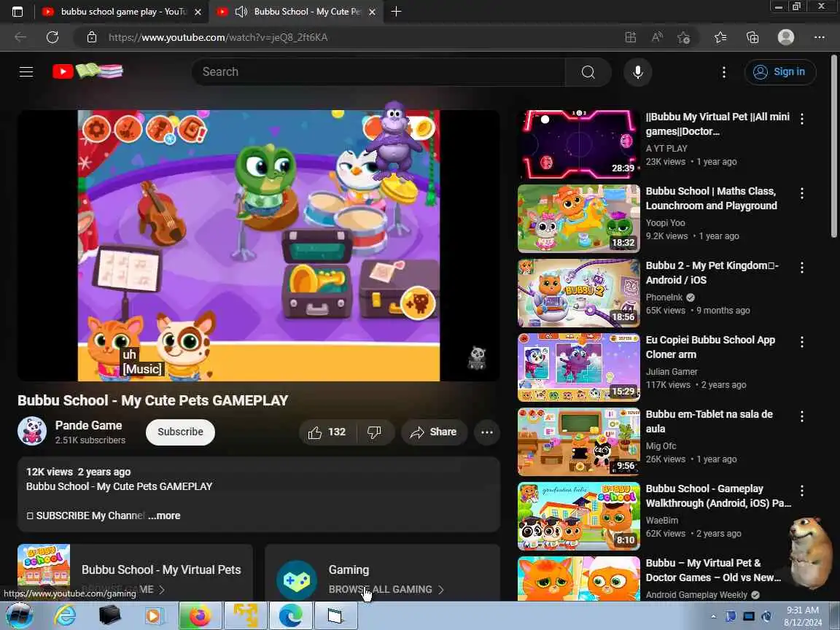Toggle Read aloud in address bar

[x=657, y=37]
